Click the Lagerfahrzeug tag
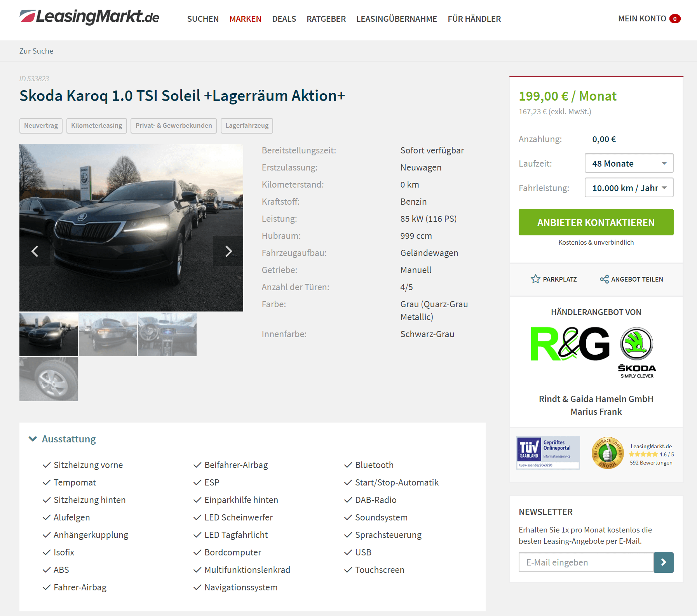Image resolution: width=697 pixels, height=616 pixels. (x=247, y=125)
